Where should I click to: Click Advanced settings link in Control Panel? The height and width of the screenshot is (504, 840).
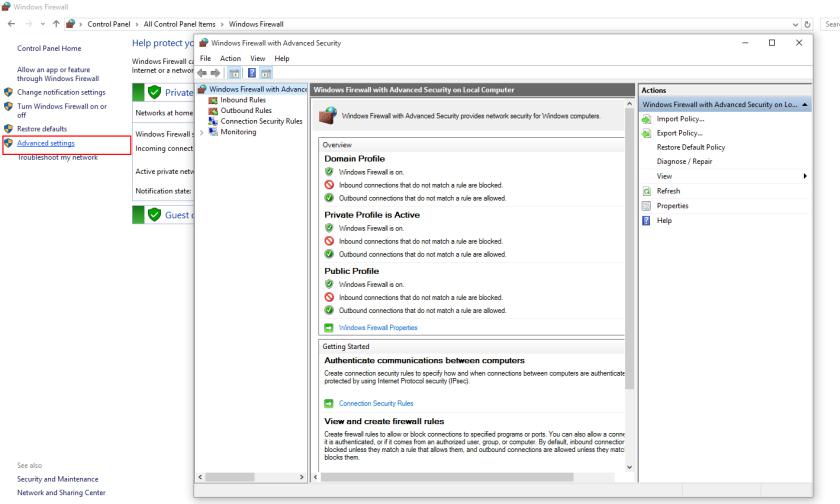(46, 143)
